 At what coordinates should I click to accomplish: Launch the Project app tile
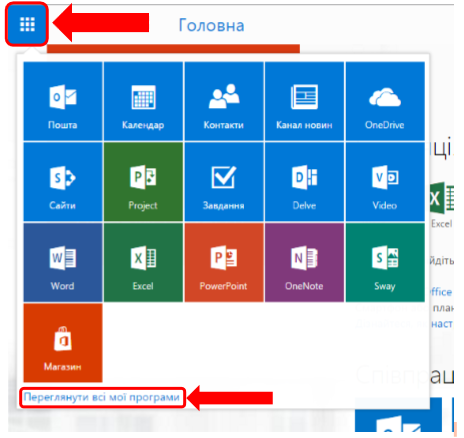coord(143,182)
